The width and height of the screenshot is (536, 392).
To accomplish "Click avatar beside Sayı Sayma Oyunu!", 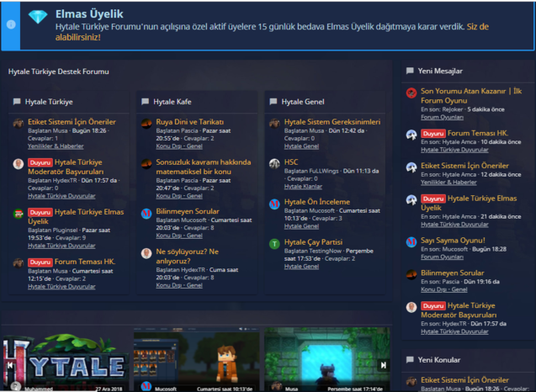I will point(411,242).
